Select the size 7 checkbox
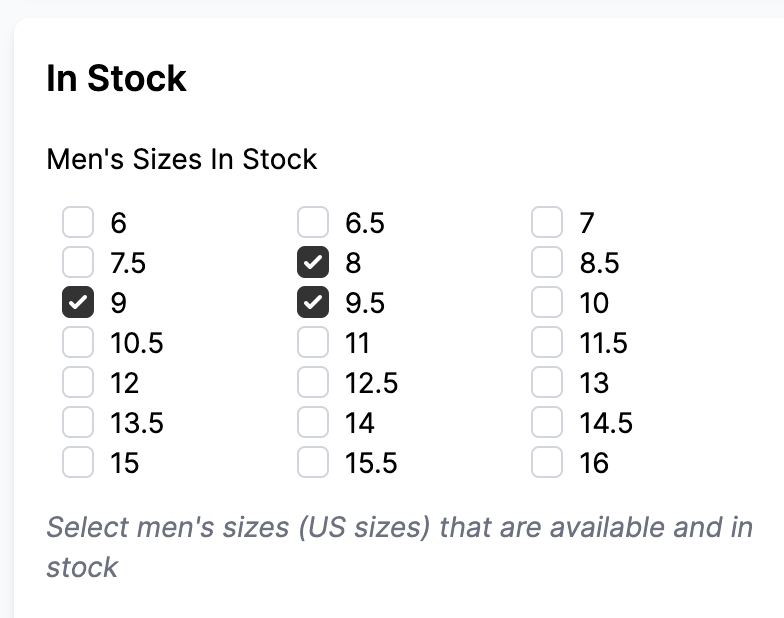The image size is (784, 618). click(x=547, y=222)
